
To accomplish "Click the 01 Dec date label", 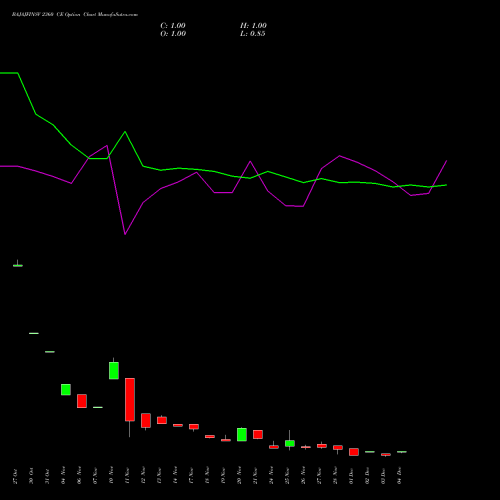I will (351, 476).
